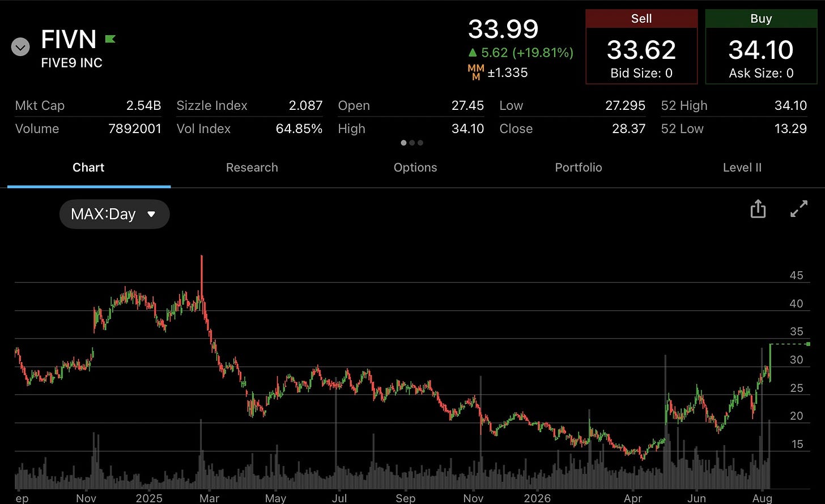
Task: Click the 45 price axis label
Action: click(796, 276)
